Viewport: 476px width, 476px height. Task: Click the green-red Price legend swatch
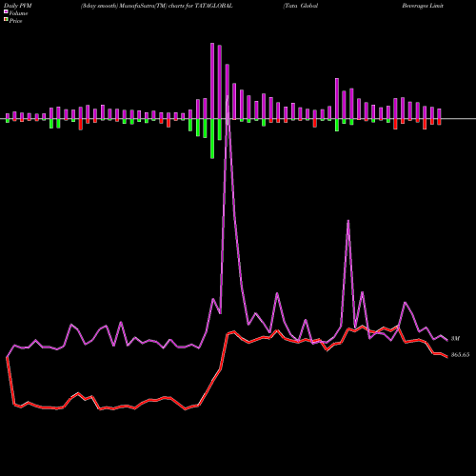tap(6, 20)
